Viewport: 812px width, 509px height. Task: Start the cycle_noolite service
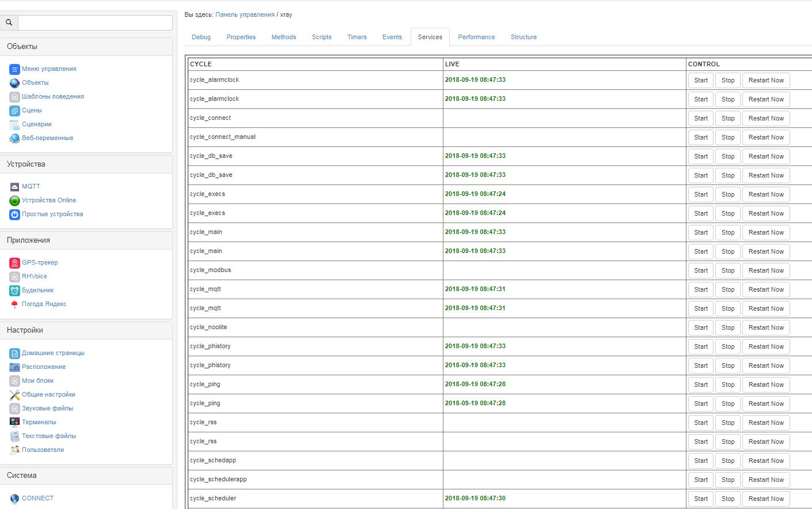[700, 327]
